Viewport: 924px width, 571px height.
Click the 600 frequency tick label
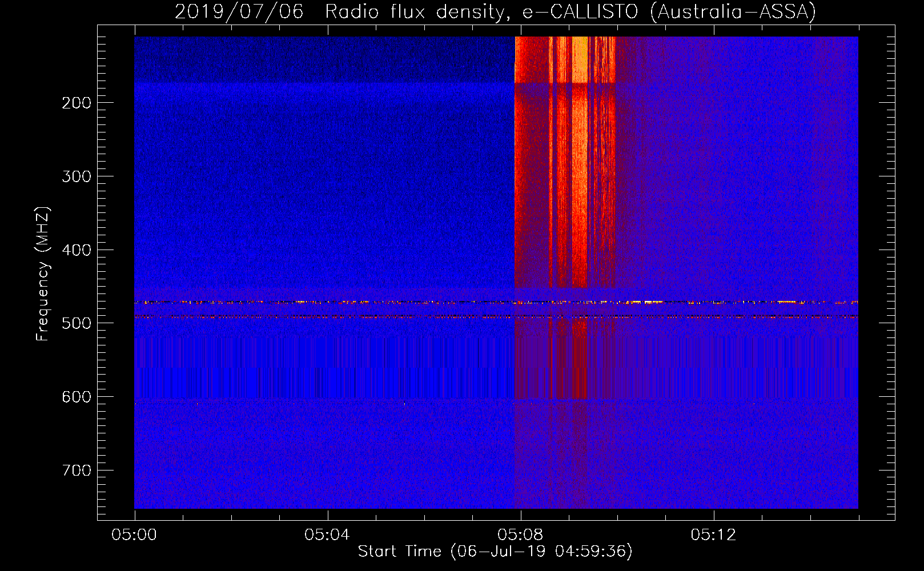pyautogui.click(x=77, y=397)
